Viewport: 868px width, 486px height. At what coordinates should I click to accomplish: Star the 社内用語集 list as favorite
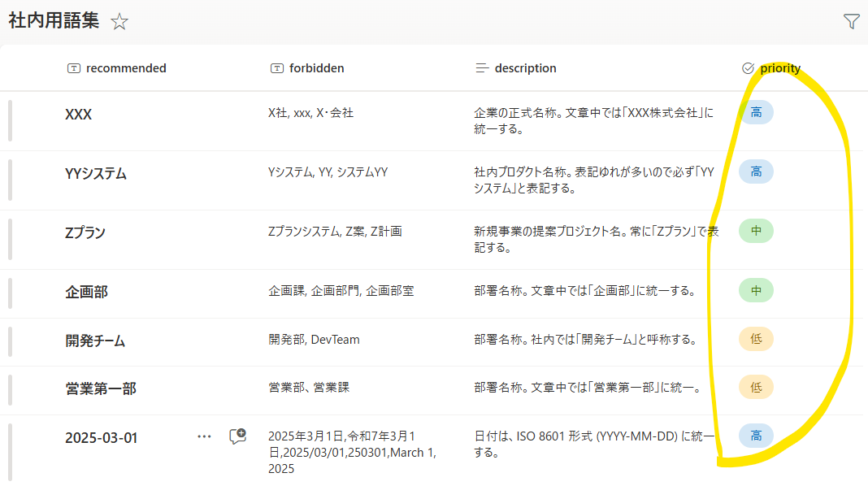click(x=119, y=22)
